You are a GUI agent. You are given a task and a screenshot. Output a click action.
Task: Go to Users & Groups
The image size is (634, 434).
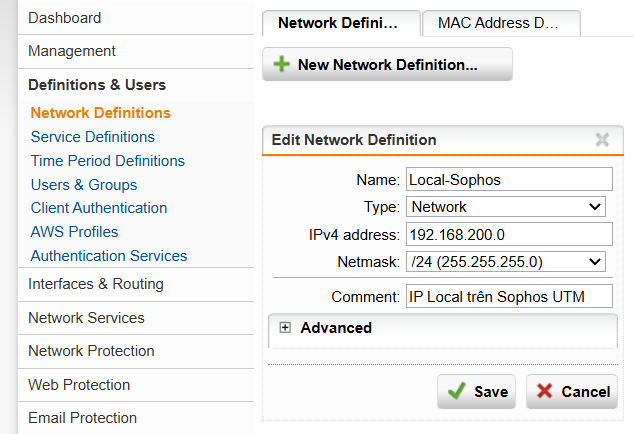point(84,185)
